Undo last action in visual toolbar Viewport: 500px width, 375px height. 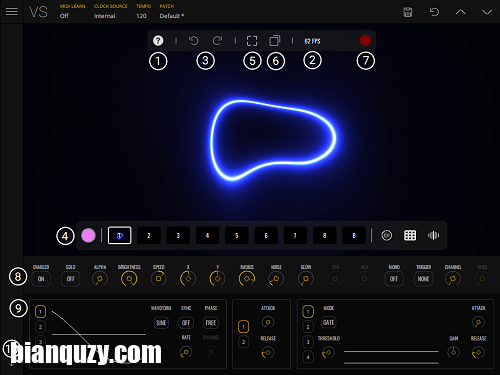click(x=194, y=41)
